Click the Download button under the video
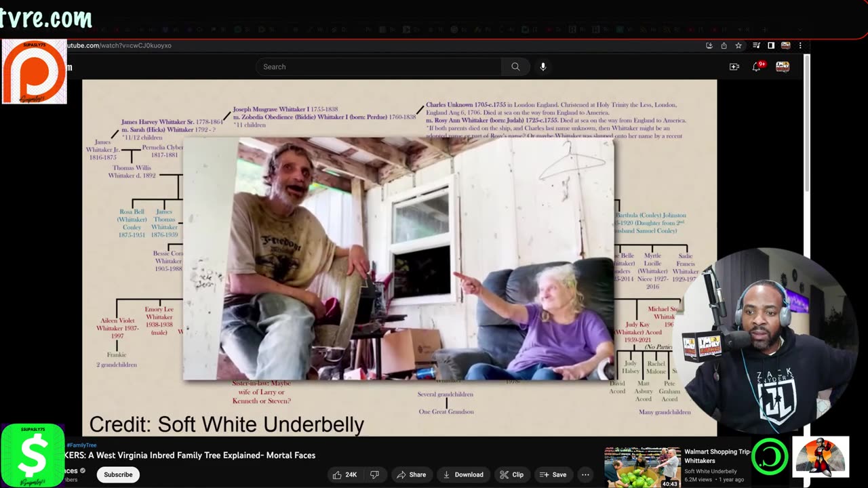Viewport: 868px width, 488px height. pyautogui.click(x=463, y=474)
